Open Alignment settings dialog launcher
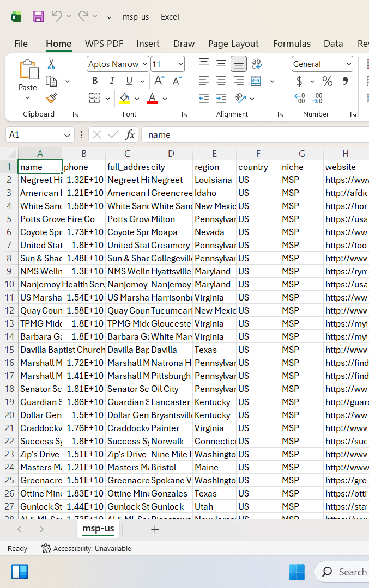 [x=280, y=114]
